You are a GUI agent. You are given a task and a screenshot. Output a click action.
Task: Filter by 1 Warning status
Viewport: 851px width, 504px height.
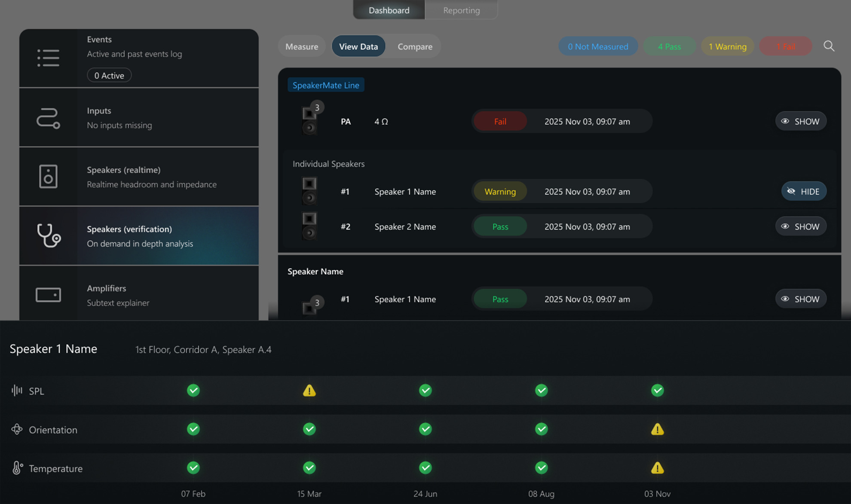click(x=727, y=46)
